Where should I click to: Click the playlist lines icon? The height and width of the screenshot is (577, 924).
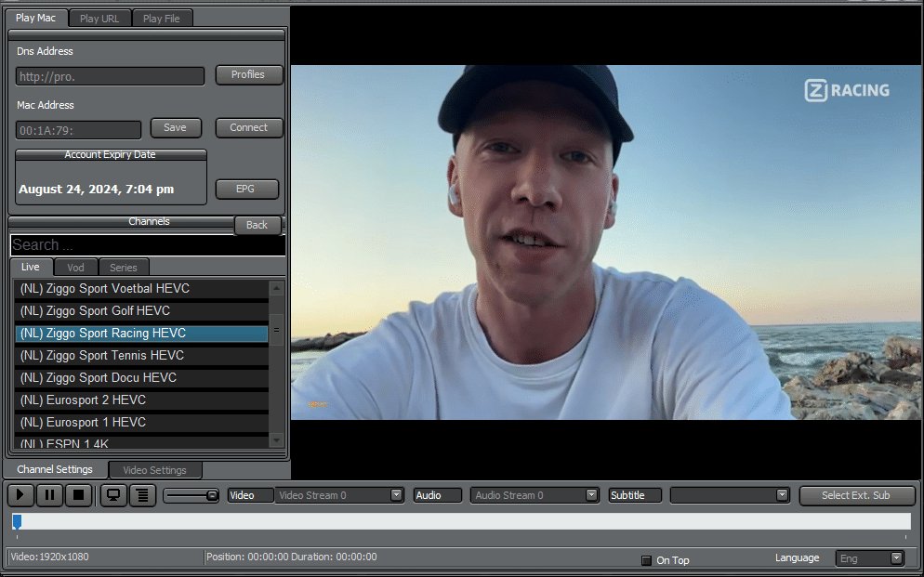click(x=142, y=495)
